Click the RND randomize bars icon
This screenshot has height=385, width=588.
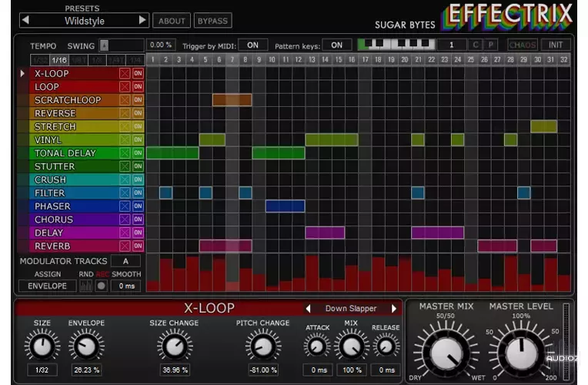[85, 286]
